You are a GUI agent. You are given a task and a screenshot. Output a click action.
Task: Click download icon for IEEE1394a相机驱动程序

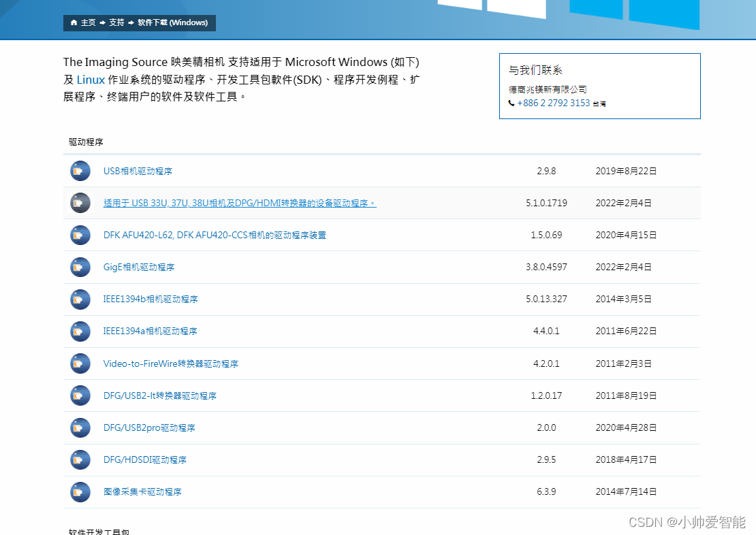(x=80, y=331)
